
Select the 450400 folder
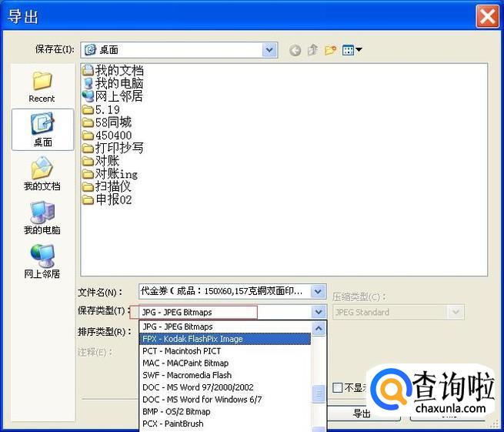click(107, 135)
